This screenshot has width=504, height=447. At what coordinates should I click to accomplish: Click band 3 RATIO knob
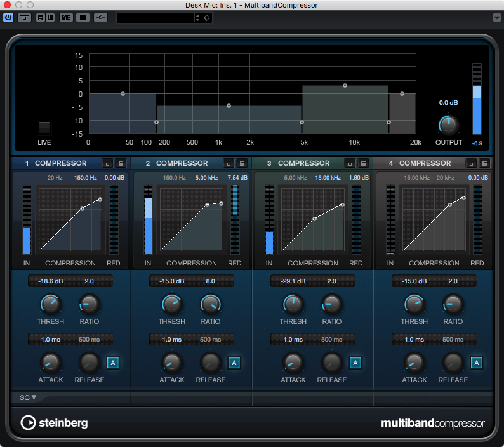[332, 304]
